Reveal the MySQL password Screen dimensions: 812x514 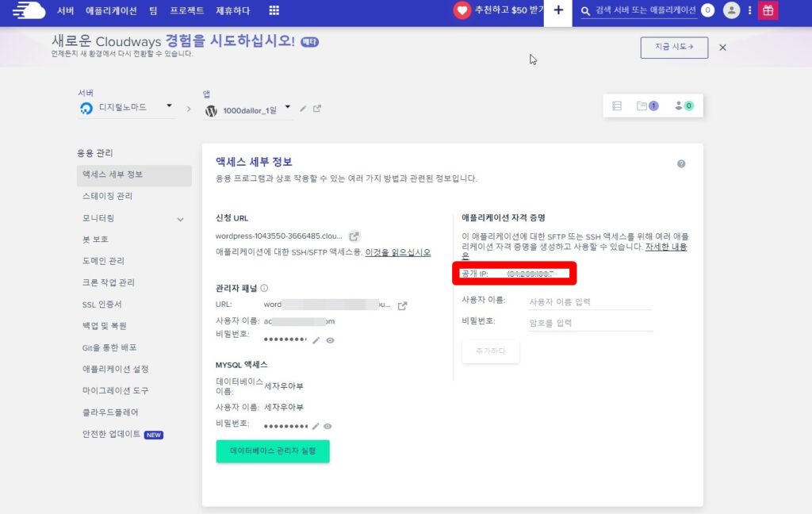pyautogui.click(x=327, y=427)
